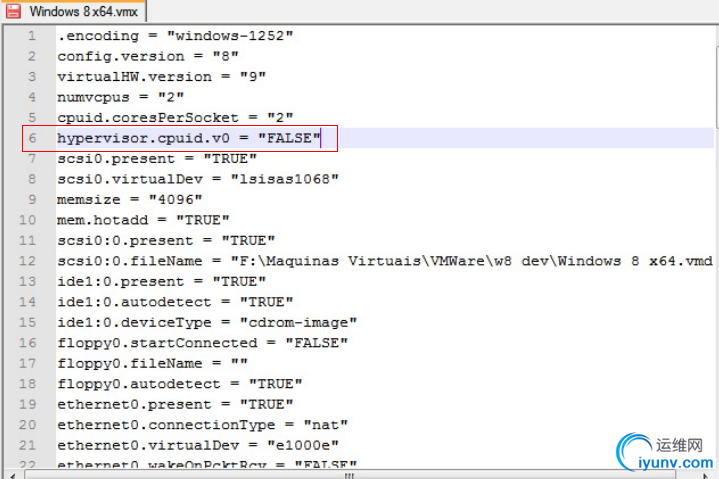Click the cpuid.coresPerSocket = "2" line
Screen dimensions: 719x479
pyautogui.click(x=175, y=118)
